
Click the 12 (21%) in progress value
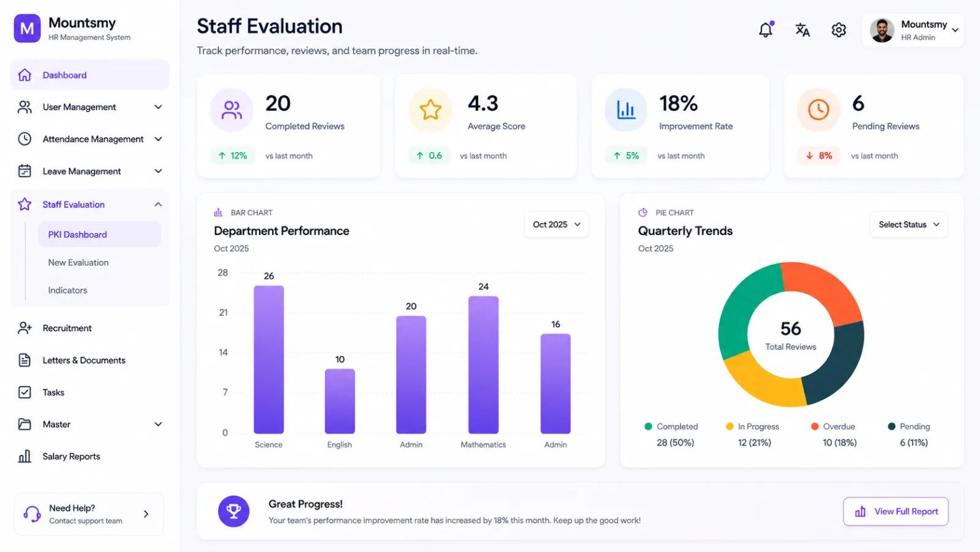pos(755,442)
